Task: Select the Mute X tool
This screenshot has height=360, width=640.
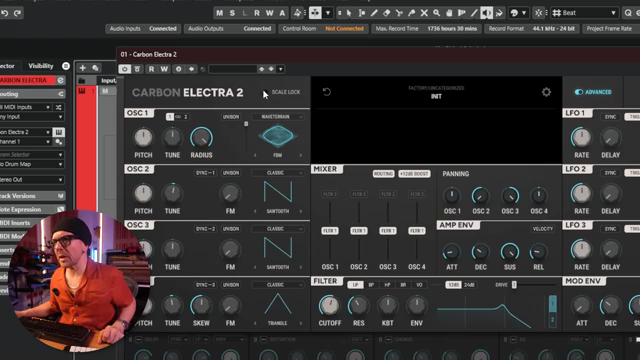Action: coord(424,13)
